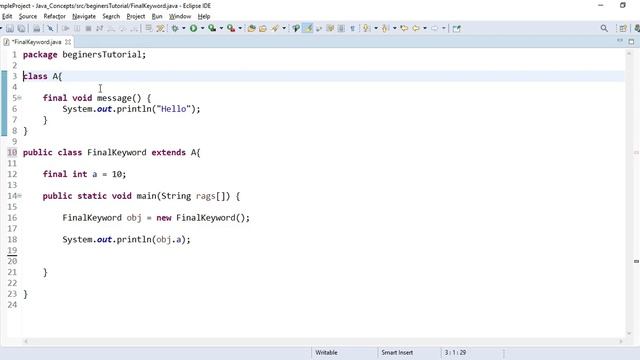Click the overview ruler marker on right

pos(636,261)
